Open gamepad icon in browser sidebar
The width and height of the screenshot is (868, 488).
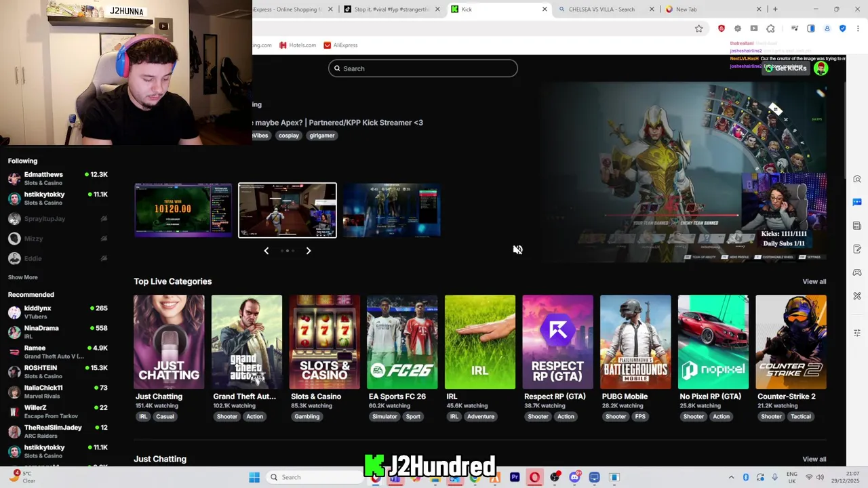coord(857,272)
